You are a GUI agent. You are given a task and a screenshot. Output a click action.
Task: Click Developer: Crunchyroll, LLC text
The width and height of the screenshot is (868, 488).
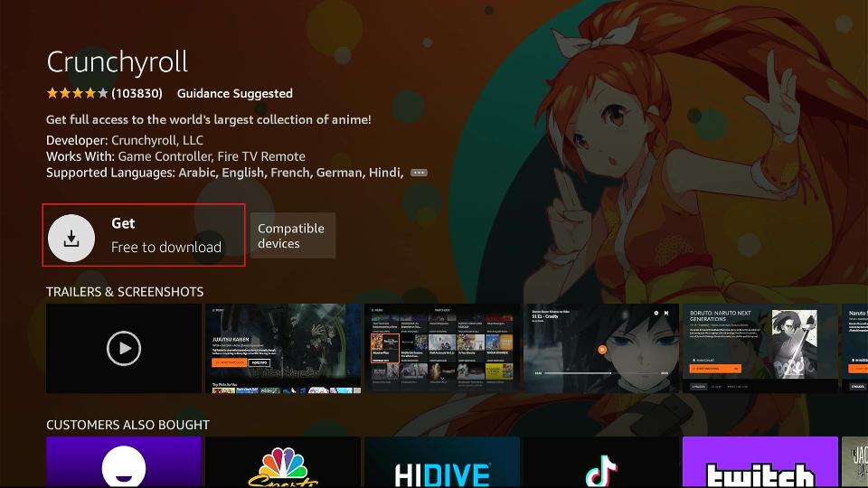pos(125,141)
